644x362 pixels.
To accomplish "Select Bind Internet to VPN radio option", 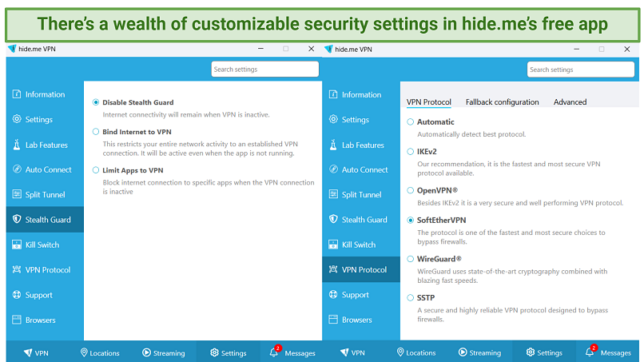I will (96, 132).
